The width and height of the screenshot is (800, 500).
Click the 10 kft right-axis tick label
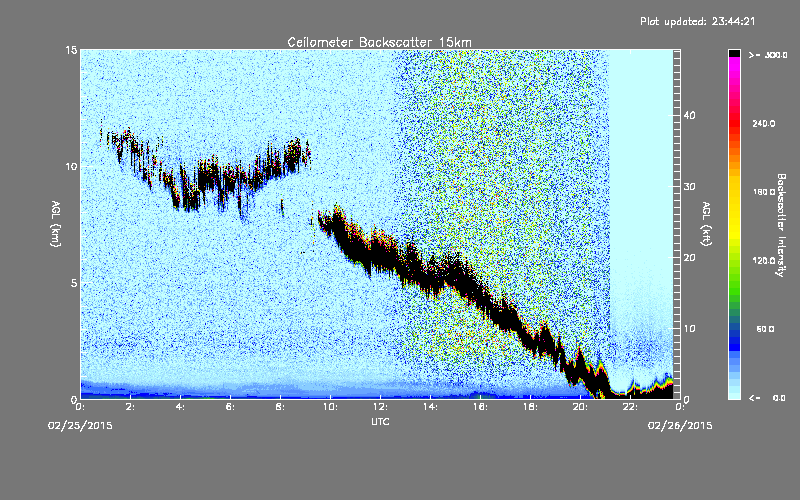689,329
